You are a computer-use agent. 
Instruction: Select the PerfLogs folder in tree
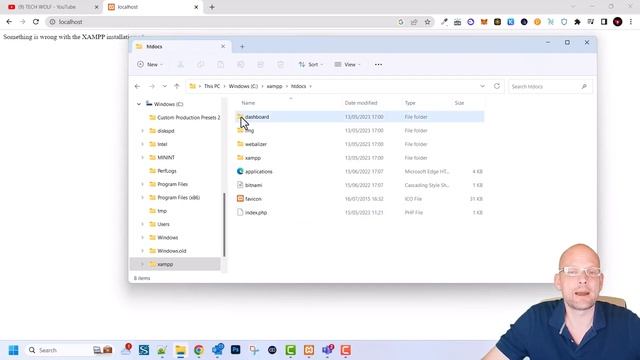point(163,171)
